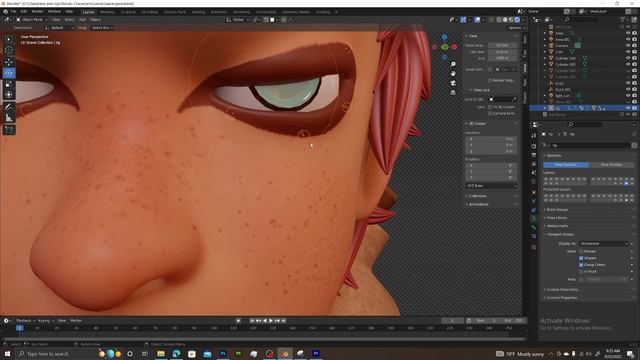Open the Edit menu
This screenshot has height=360, width=640.
click(x=24, y=11)
